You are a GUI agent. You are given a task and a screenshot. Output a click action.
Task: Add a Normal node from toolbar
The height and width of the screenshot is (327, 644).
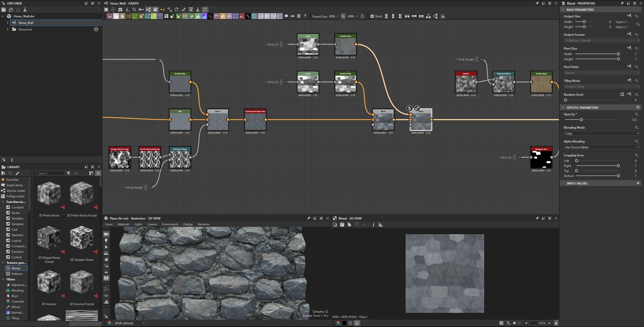204,16
